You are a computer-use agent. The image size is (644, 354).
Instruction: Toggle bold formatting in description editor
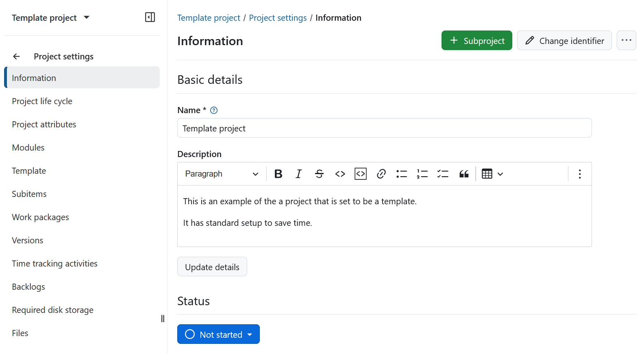click(x=278, y=174)
